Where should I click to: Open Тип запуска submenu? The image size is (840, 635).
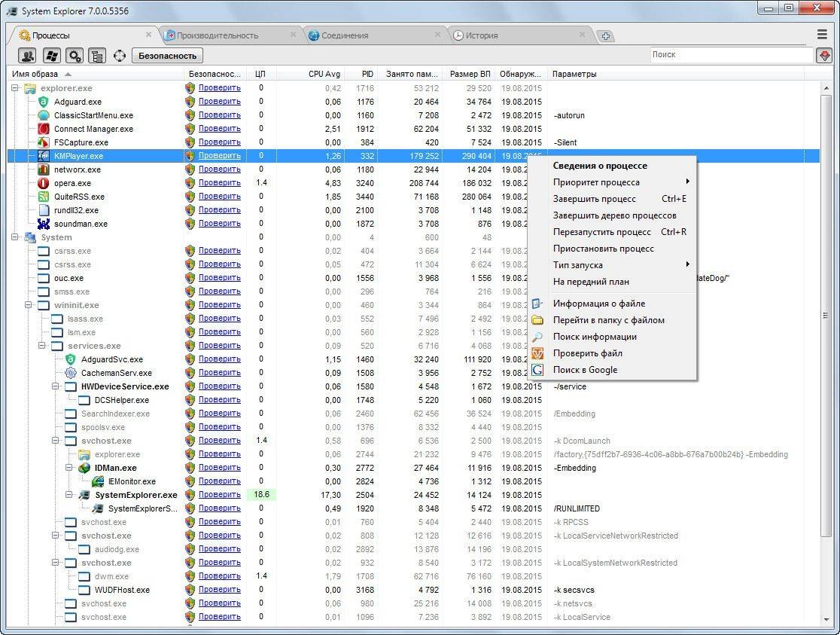point(612,265)
